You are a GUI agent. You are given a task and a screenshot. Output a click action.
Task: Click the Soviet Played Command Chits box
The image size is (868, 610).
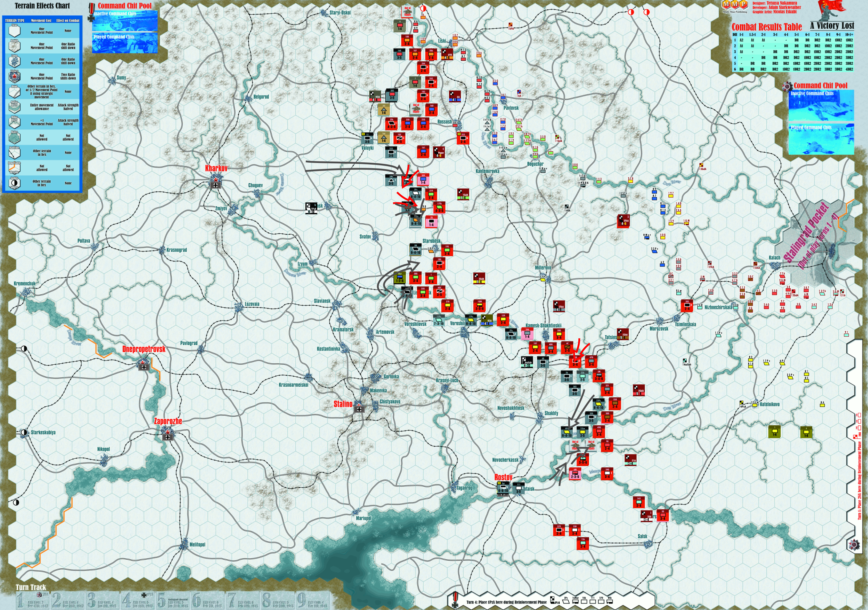pos(821,139)
